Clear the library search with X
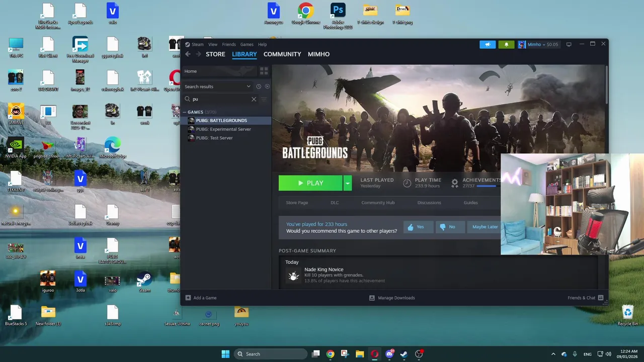Screen dimensions: 644x362 (x=254, y=99)
